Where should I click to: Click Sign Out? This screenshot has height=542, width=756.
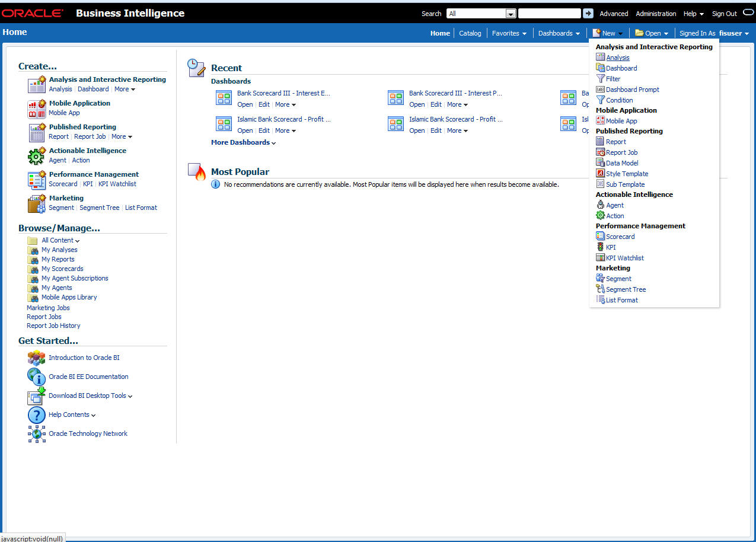point(724,14)
